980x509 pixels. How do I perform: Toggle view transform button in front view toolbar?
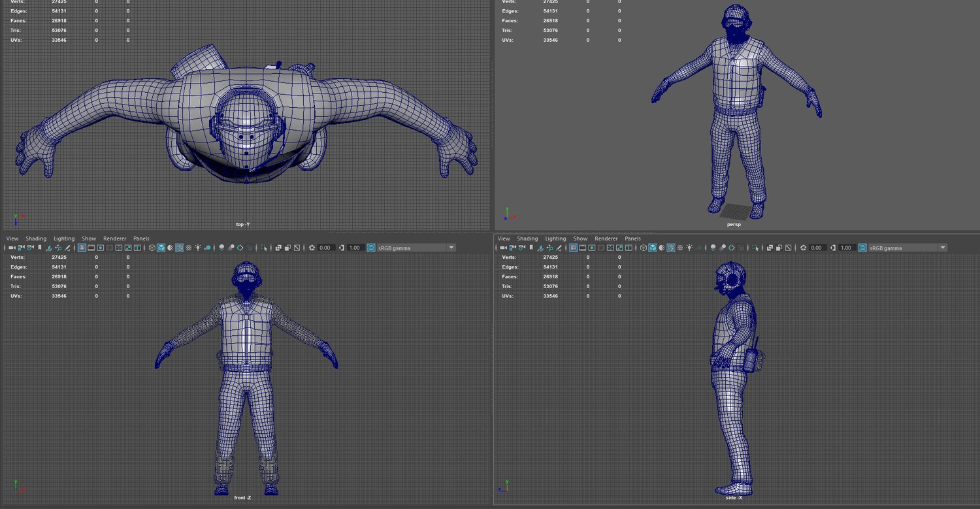(x=371, y=248)
